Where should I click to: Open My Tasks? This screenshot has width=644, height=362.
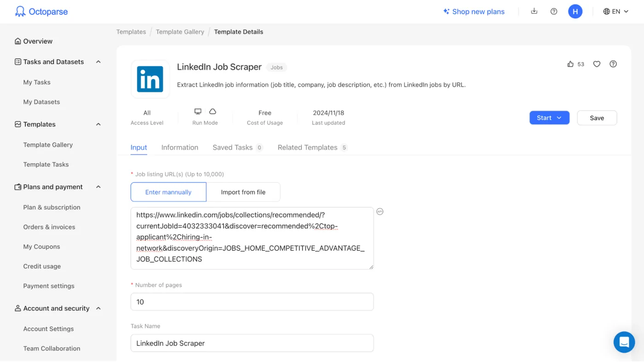[x=37, y=82]
